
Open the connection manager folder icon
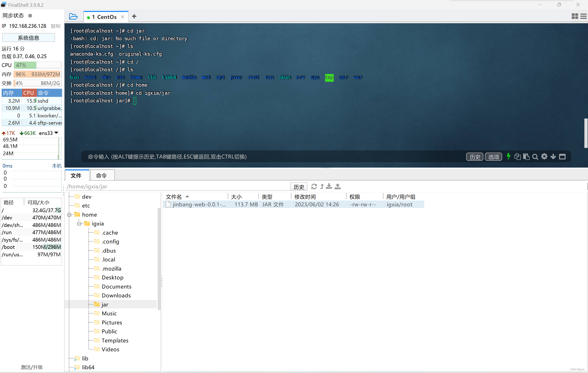click(x=73, y=16)
